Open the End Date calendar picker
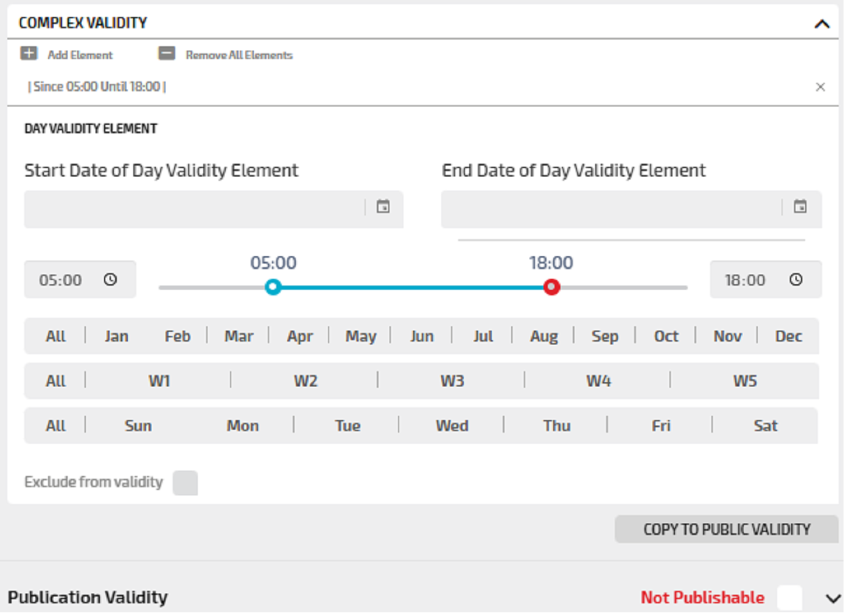Screen dimensions: 849x616 click(x=800, y=207)
